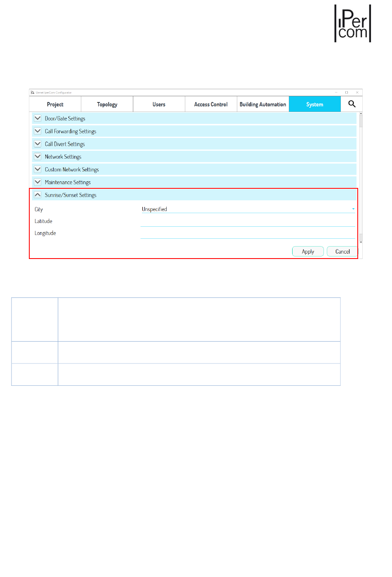Expand Door/Gate Settings chevron
Screen dimensions: 392x577
pyautogui.click(x=38, y=118)
